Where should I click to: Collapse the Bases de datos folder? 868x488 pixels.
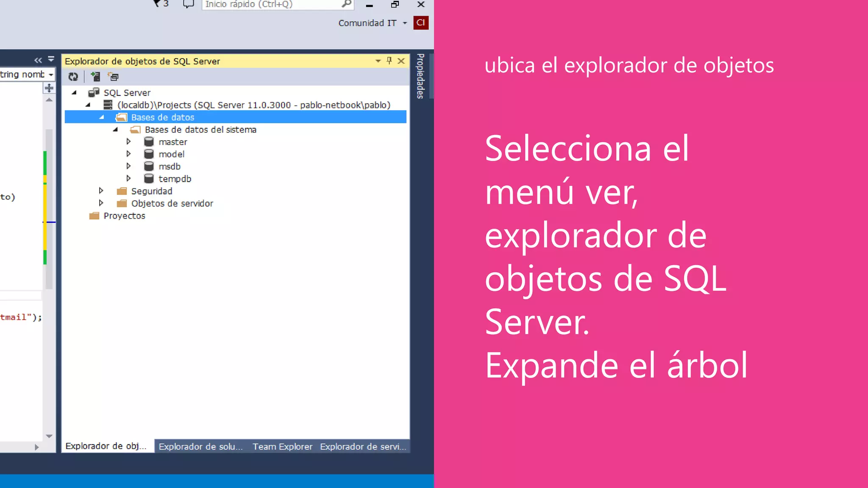(102, 117)
